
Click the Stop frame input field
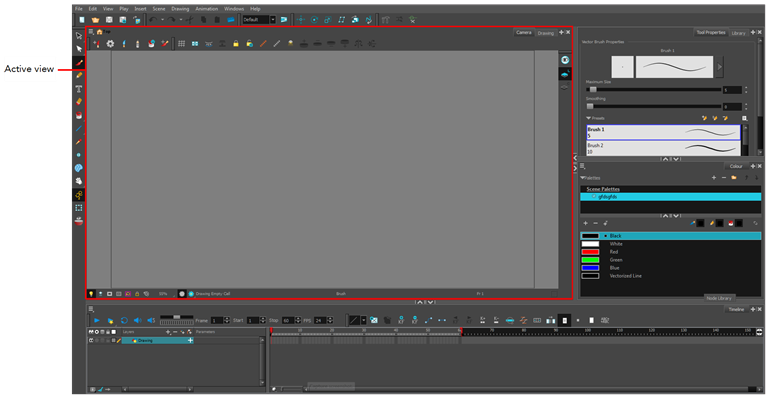(286, 320)
